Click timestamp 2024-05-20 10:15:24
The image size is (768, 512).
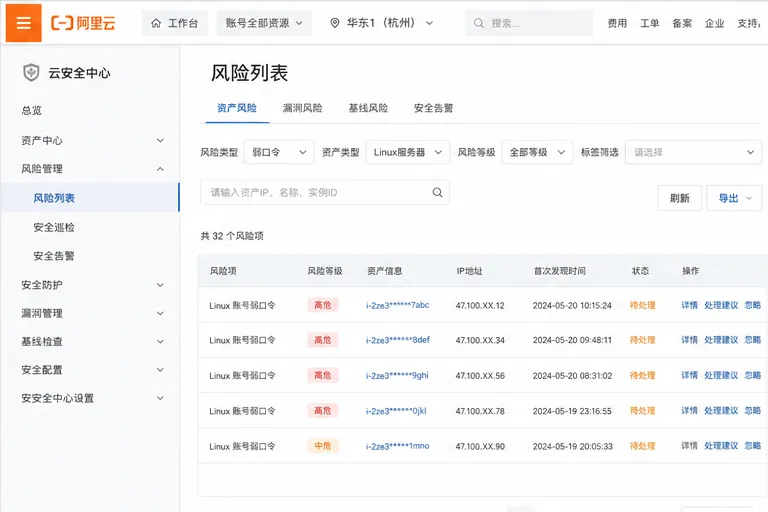coord(572,305)
